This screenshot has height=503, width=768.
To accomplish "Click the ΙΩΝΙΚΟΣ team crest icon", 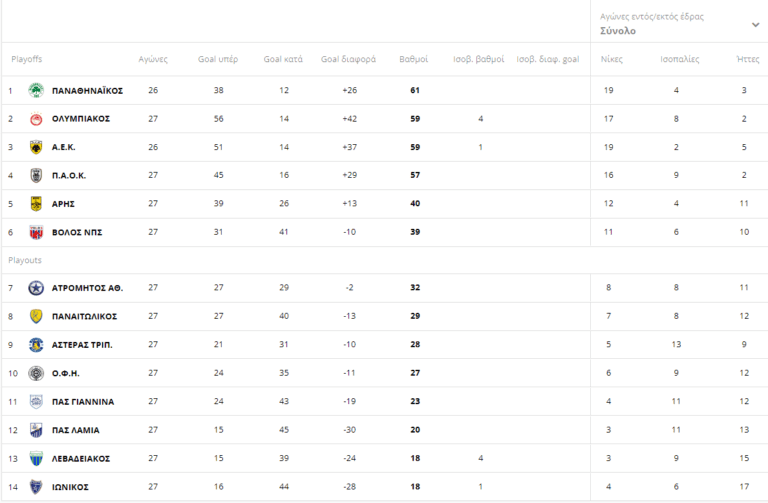I will pyautogui.click(x=36, y=487).
